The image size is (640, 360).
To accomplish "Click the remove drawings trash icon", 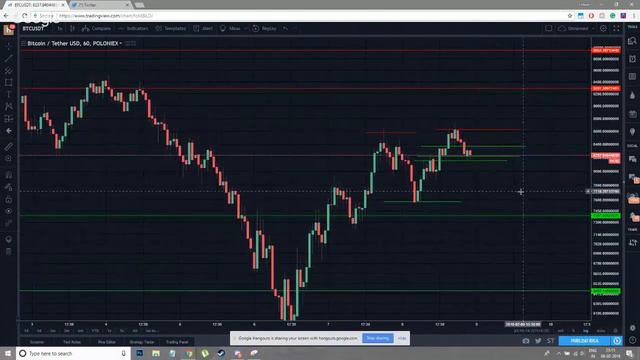I will point(9,251).
